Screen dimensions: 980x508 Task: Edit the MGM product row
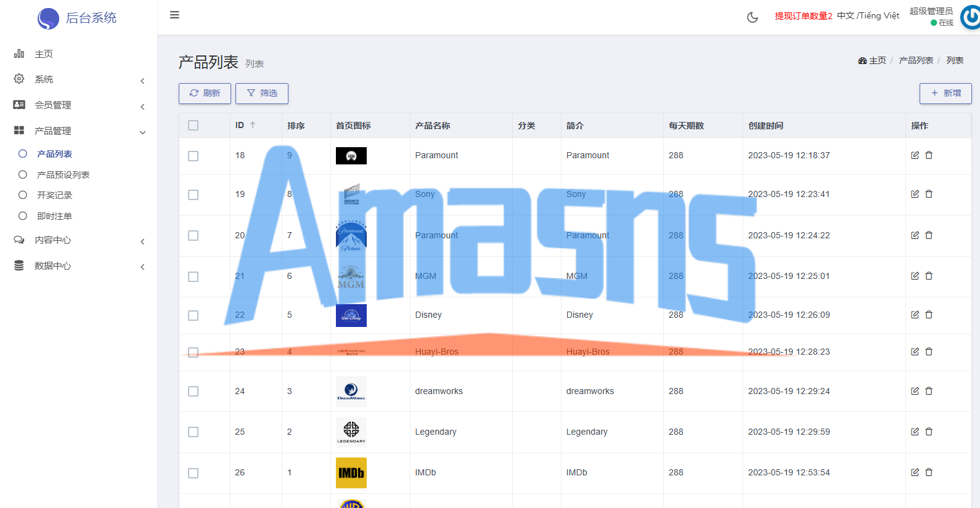(x=915, y=276)
